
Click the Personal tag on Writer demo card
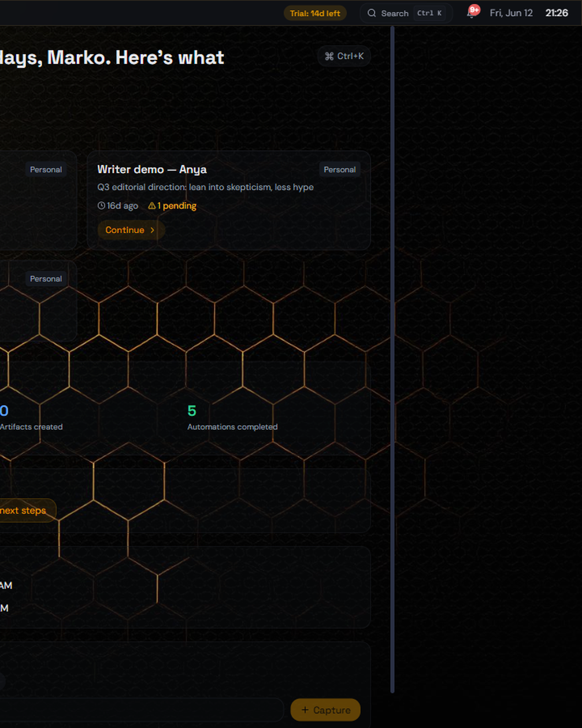pyautogui.click(x=340, y=169)
